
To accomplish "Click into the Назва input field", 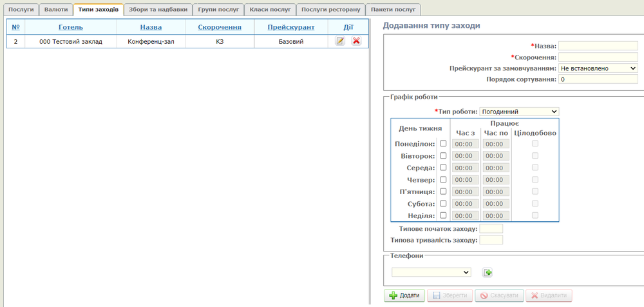I will 598,46.
